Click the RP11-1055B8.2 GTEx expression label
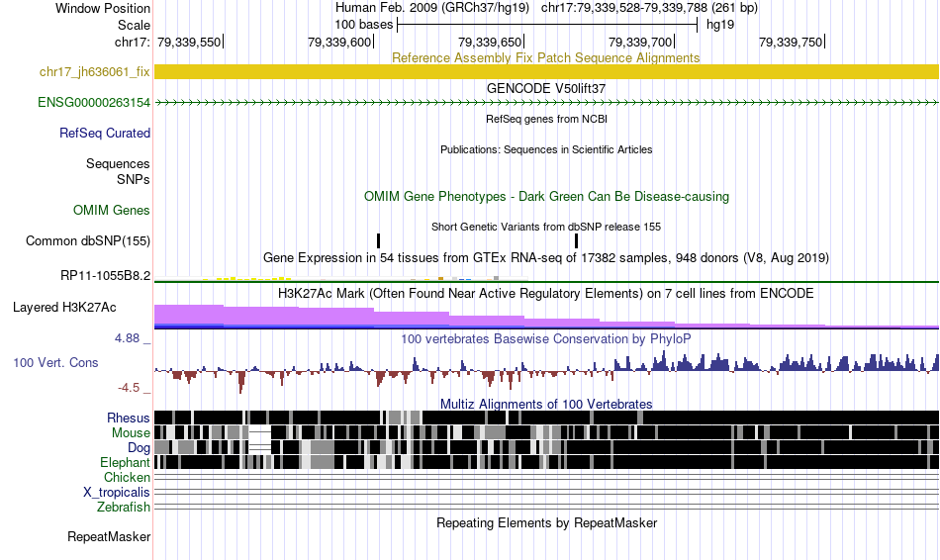The width and height of the screenshot is (940, 560). point(106,276)
